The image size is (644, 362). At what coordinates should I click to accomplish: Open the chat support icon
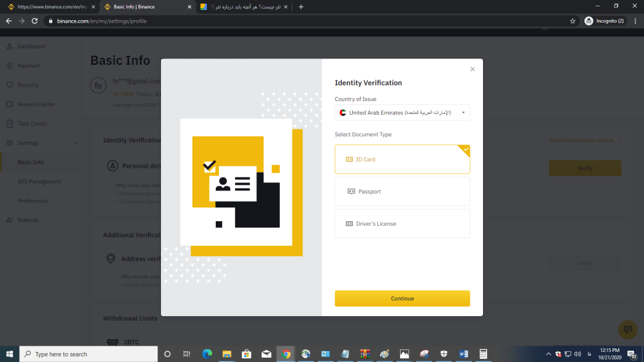click(x=628, y=329)
